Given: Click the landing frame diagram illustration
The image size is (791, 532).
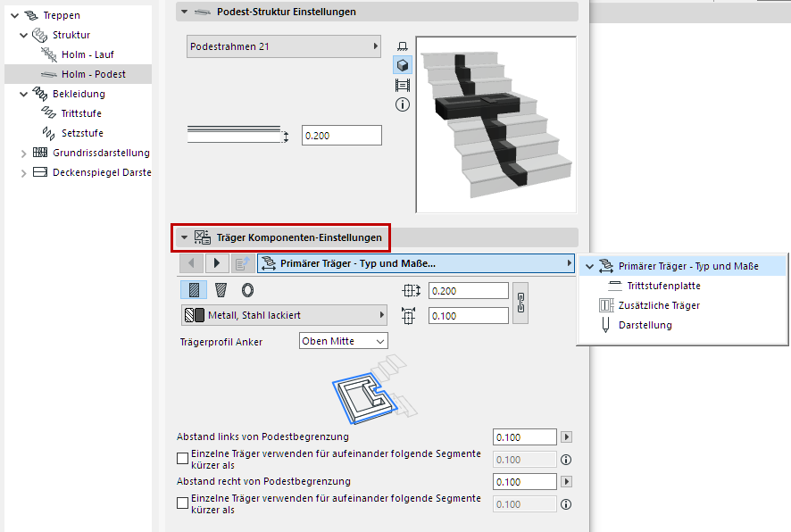Looking at the screenshot, I should click(x=375, y=389).
